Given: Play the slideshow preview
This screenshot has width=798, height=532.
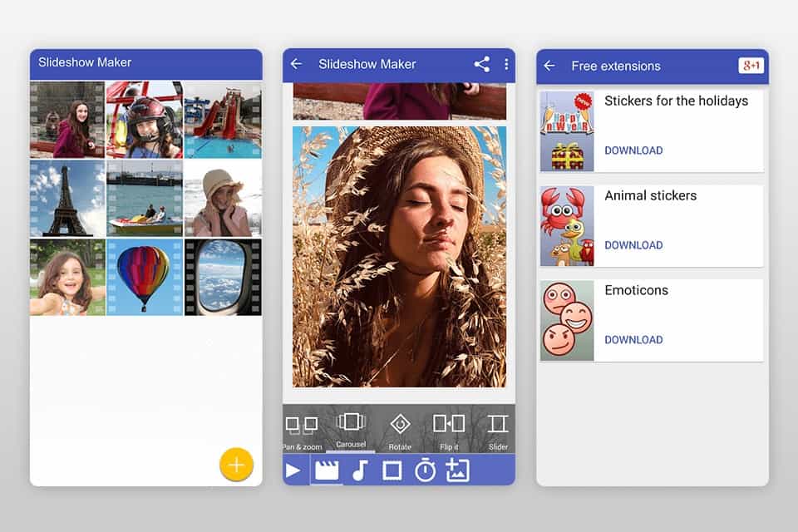Looking at the screenshot, I should [294, 470].
